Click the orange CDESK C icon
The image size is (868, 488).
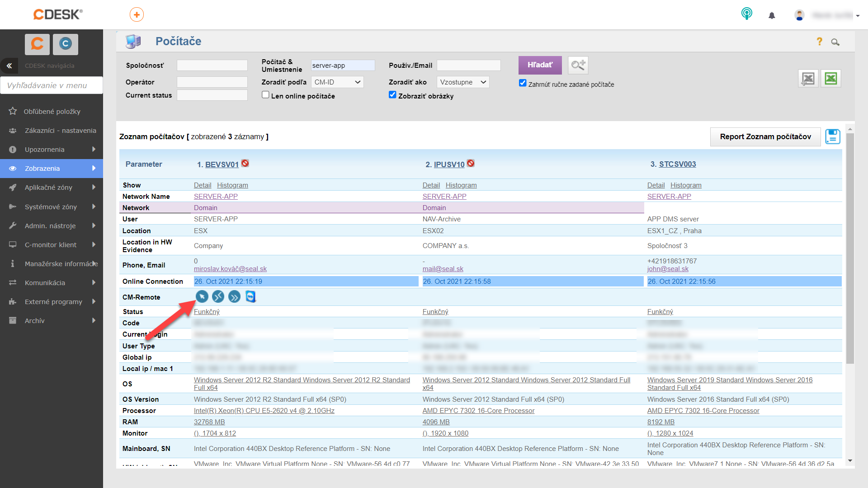(37, 44)
